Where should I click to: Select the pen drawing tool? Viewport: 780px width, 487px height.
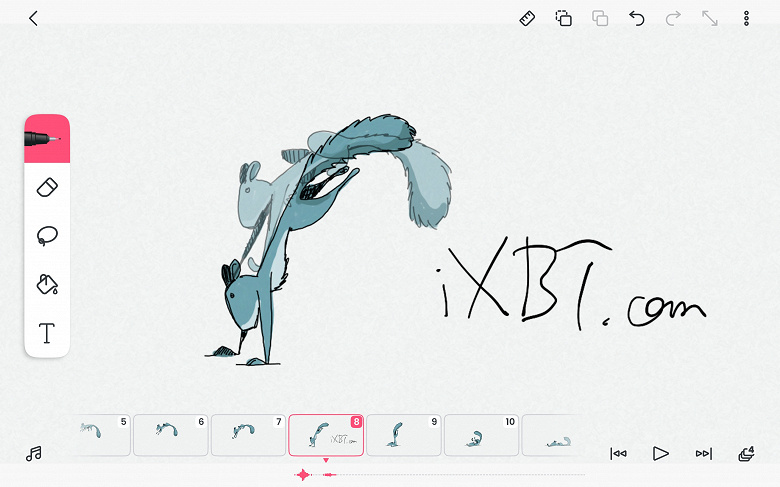(47, 139)
